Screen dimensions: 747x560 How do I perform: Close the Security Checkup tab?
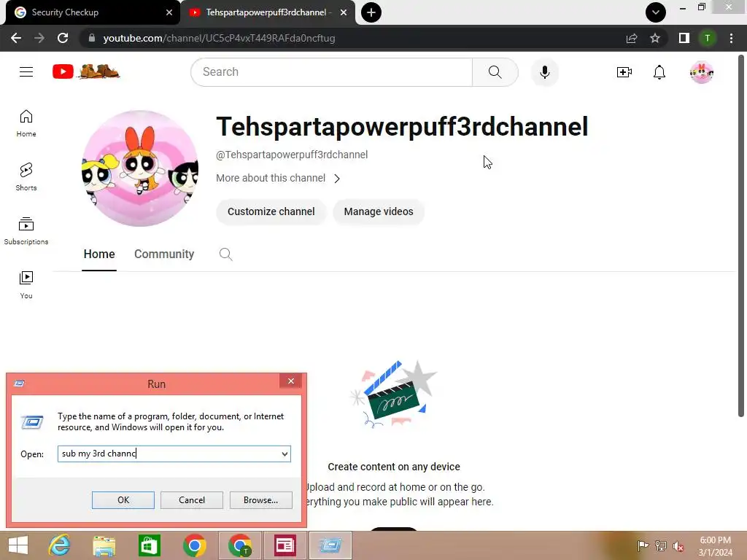click(169, 12)
